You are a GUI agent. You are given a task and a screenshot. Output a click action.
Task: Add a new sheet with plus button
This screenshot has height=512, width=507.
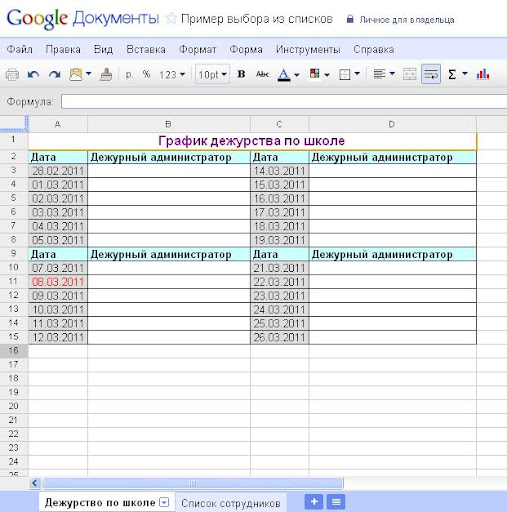point(314,502)
